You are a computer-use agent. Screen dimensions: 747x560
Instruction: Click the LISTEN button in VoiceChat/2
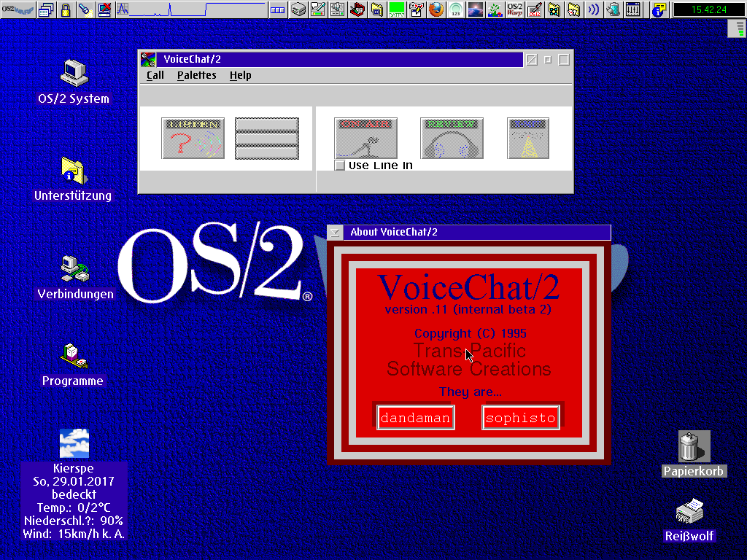point(193,138)
